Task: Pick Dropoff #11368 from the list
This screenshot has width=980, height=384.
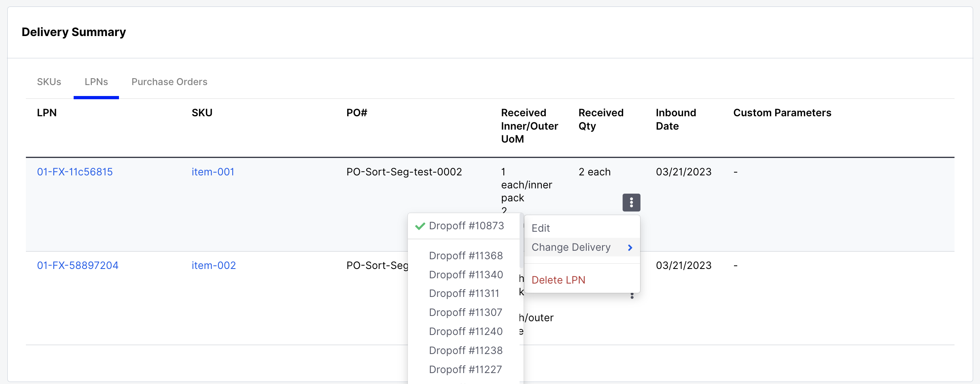Action: [466, 256]
